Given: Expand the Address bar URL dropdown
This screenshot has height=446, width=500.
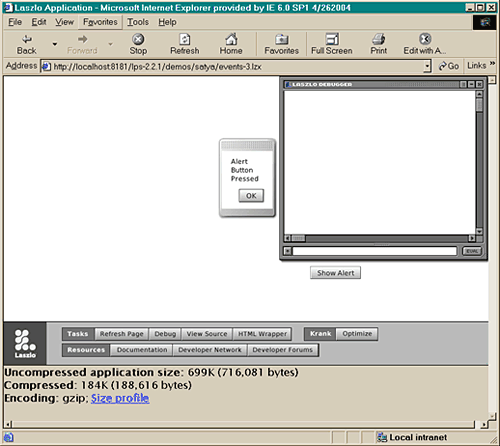Looking at the screenshot, I should [427, 66].
